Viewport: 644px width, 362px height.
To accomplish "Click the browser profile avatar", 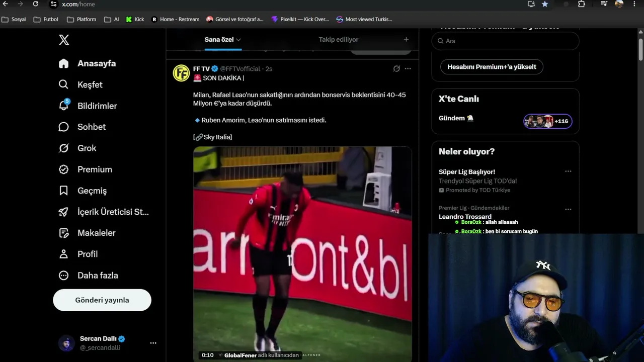I will click(x=619, y=4).
